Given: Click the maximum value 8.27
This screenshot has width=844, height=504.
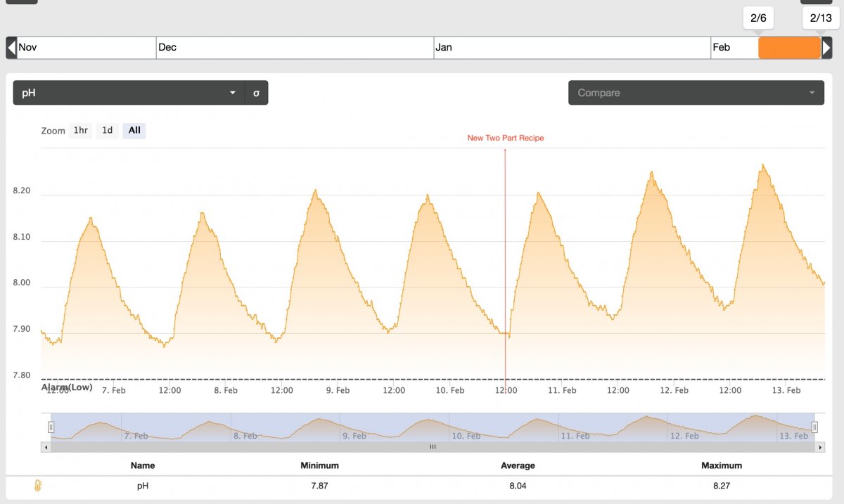Looking at the screenshot, I should (x=722, y=486).
